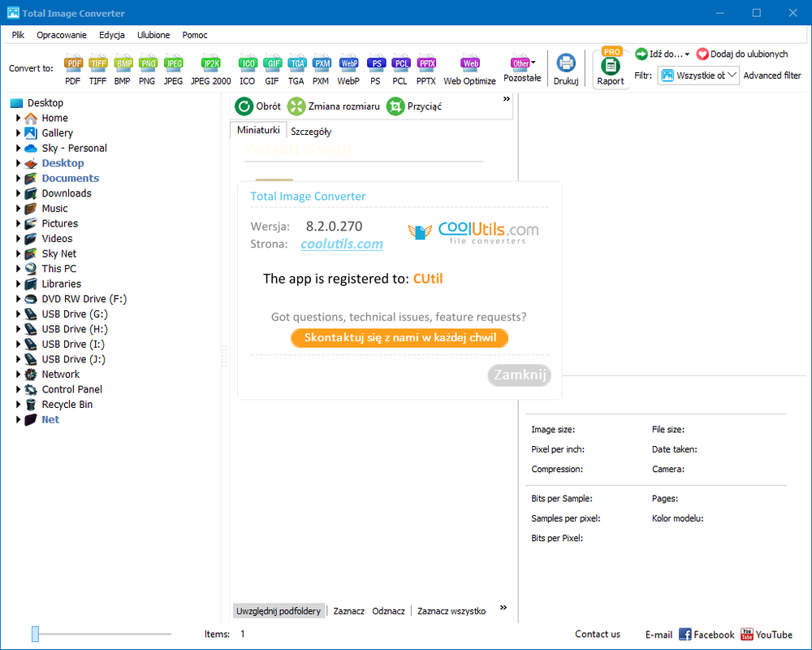Viewport: 812px width, 650px height.
Task: Toggle Uwzględnij podfoldery option
Action: [279, 611]
